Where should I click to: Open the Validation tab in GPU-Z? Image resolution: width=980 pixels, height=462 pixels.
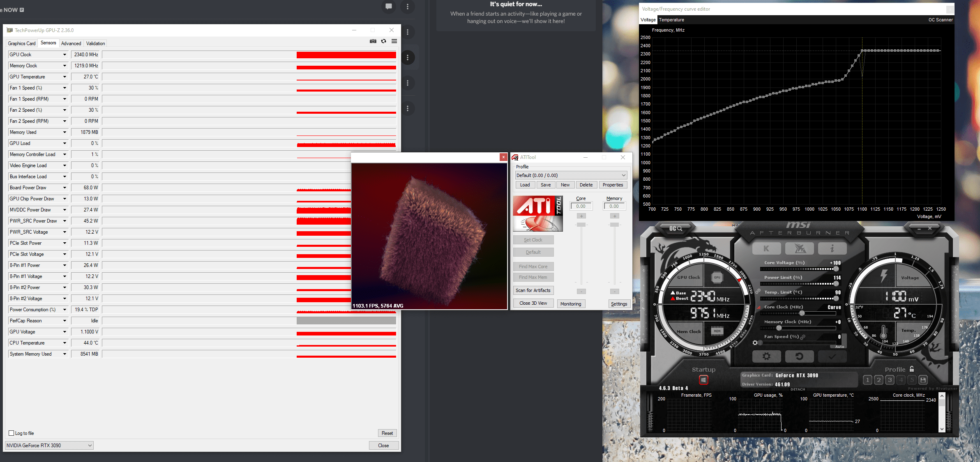coord(95,44)
